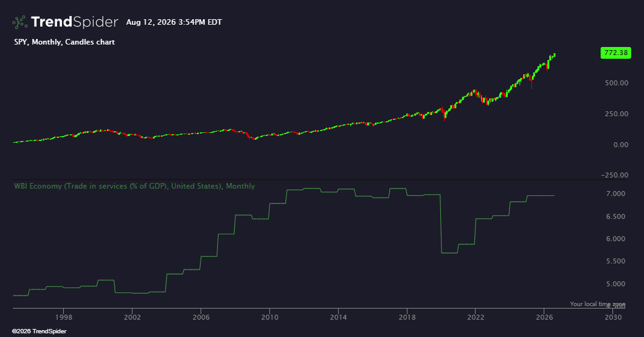Click the 2030 label on the time axis

coord(613,317)
